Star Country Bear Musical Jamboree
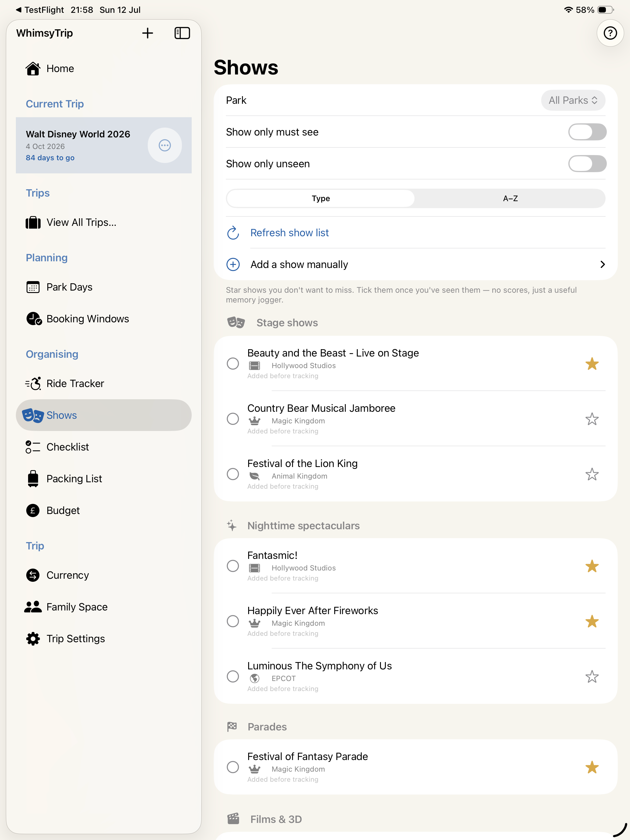 [x=592, y=419]
